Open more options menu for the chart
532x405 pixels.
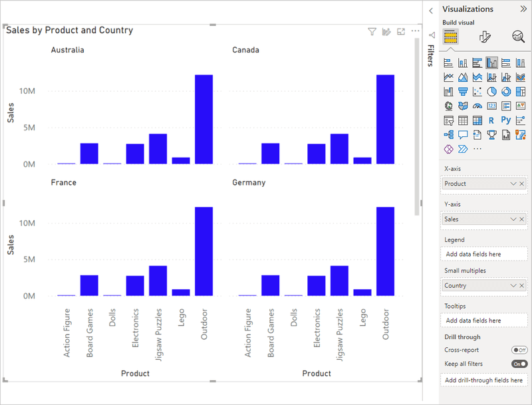pyautogui.click(x=416, y=31)
